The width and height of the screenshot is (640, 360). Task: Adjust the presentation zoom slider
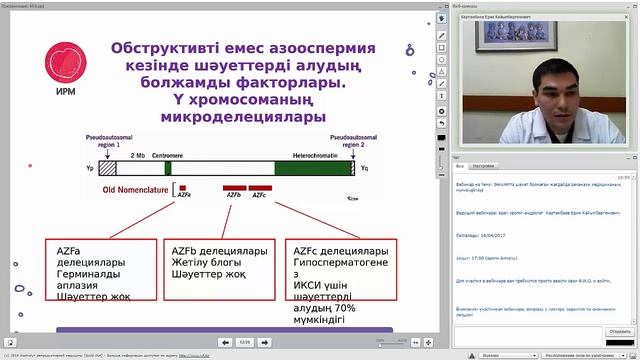pos(391,344)
